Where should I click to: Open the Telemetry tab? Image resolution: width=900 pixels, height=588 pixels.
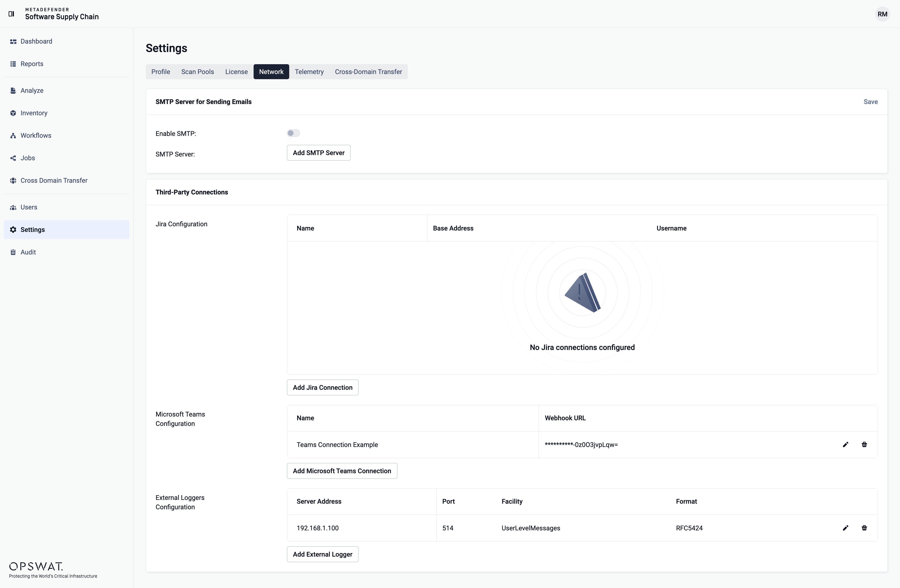point(309,72)
